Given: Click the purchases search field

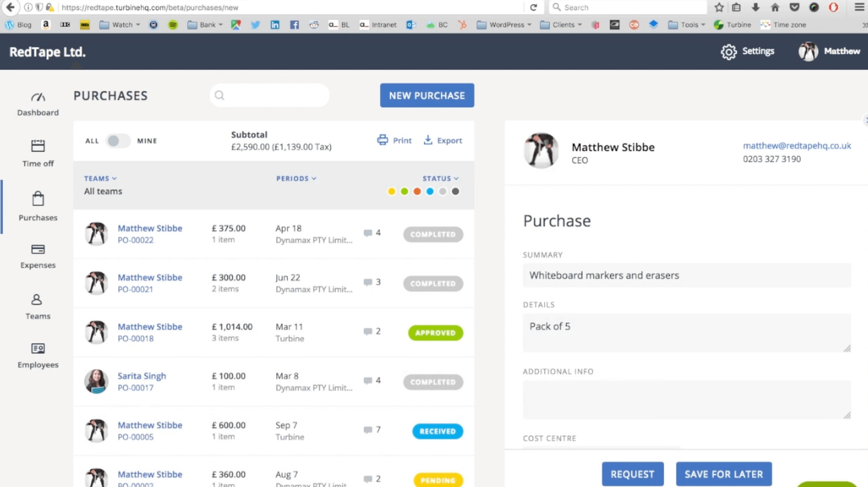Looking at the screenshot, I should point(273,95).
